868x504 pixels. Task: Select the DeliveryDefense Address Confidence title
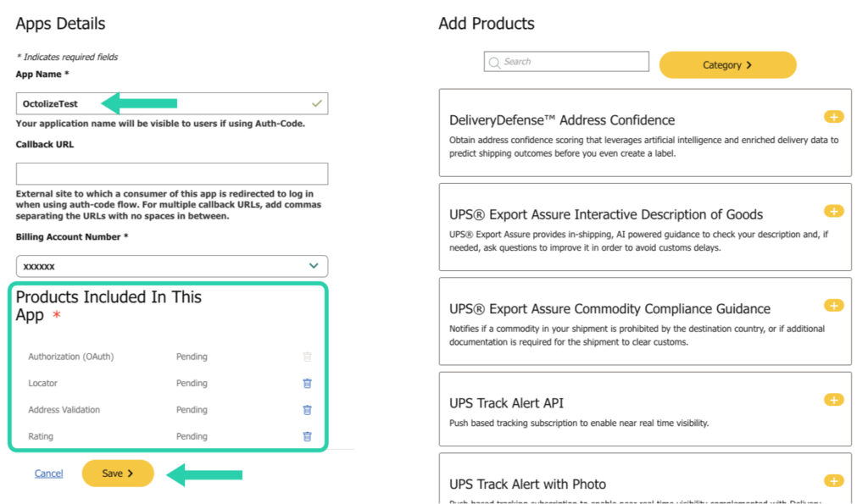click(562, 120)
